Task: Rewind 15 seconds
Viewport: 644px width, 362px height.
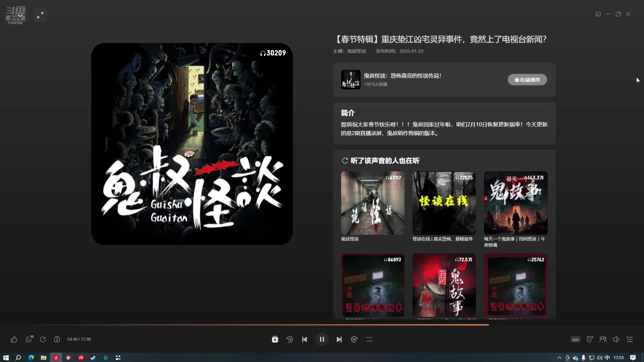Action: click(x=290, y=340)
